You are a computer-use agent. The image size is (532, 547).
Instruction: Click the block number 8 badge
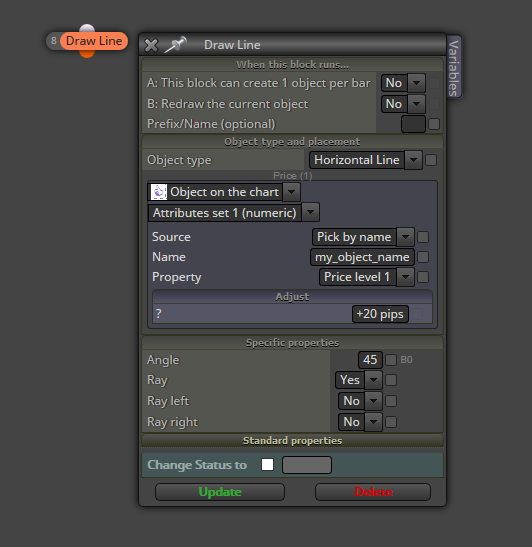53,40
